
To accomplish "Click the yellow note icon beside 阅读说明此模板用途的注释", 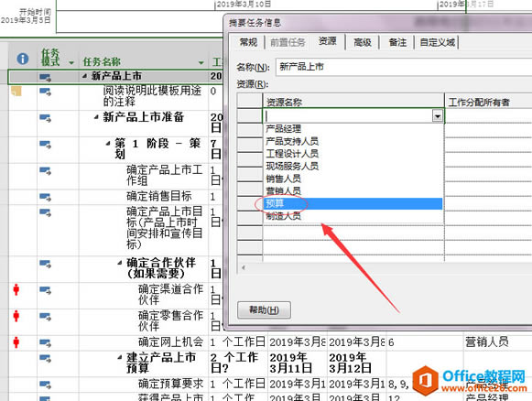I will (x=16, y=91).
